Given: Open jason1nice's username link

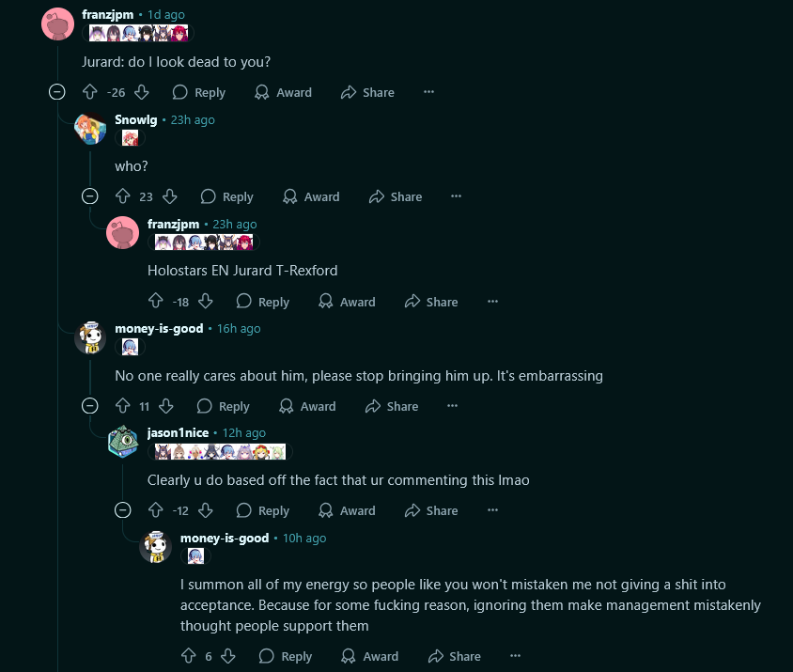Looking at the screenshot, I should (x=178, y=432).
